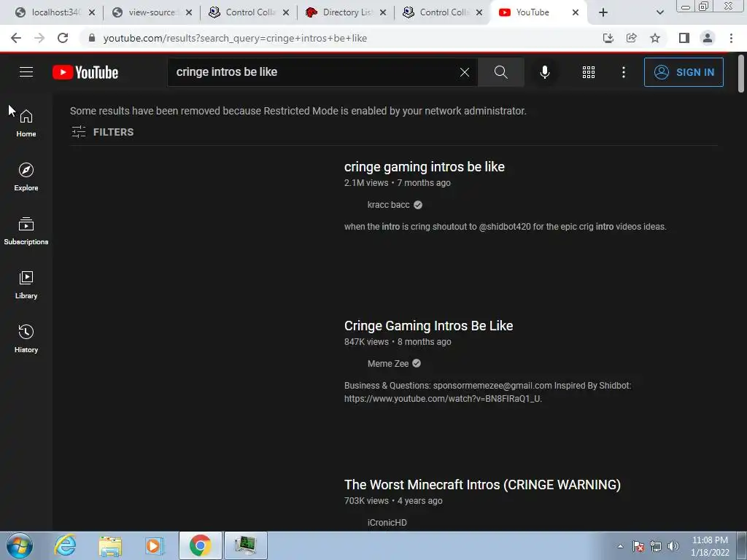This screenshot has height=560, width=747.
Task: Open 'The Worst Minecraft Intros (CRINGE WARNING)'
Action: 483,485
